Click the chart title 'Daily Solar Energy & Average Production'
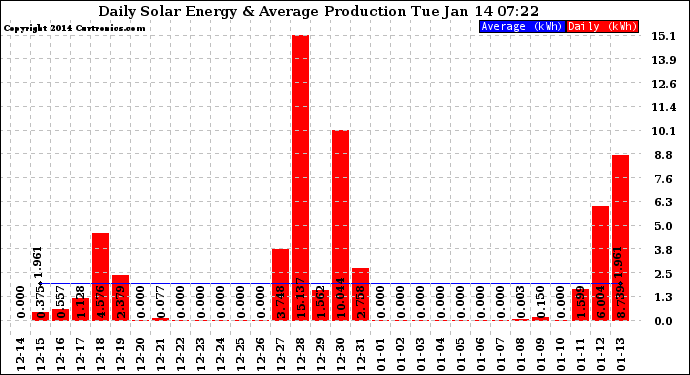The image size is (690, 375). (252, 11)
